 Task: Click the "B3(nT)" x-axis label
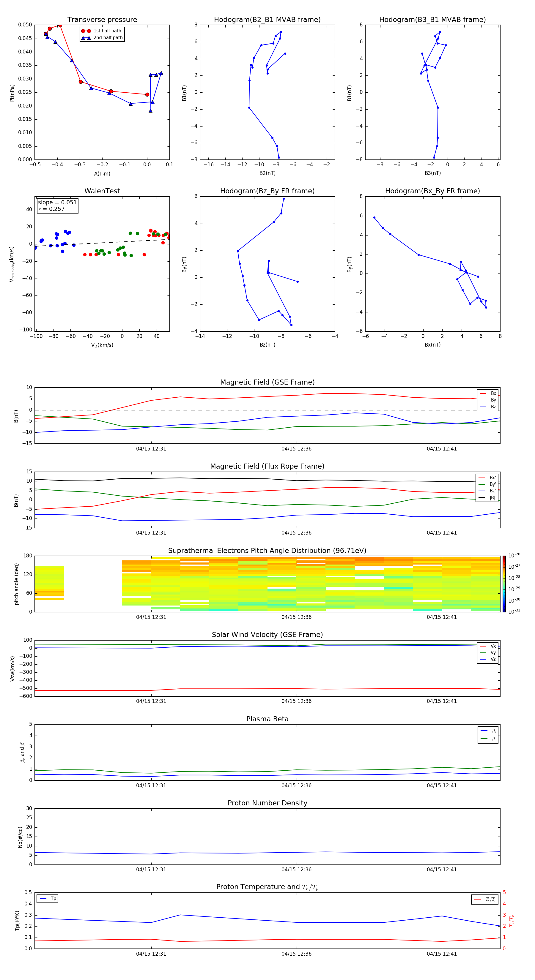click(x=432, y=173)
